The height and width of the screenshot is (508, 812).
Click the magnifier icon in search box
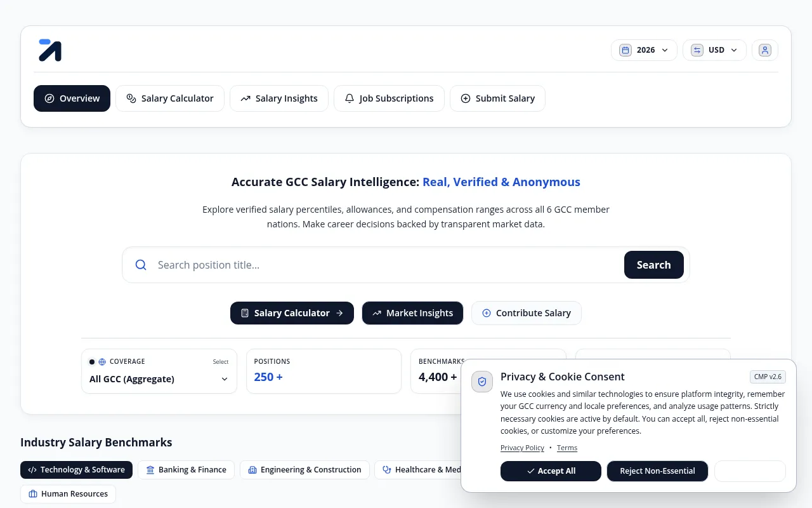pyautogui.click(x=141, y=265)
